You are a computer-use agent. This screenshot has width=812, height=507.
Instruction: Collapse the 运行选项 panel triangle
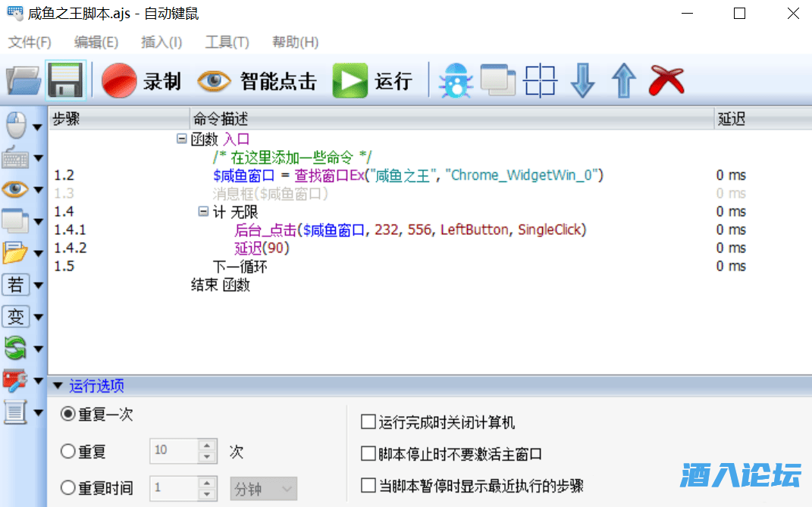tap(58, 386)
